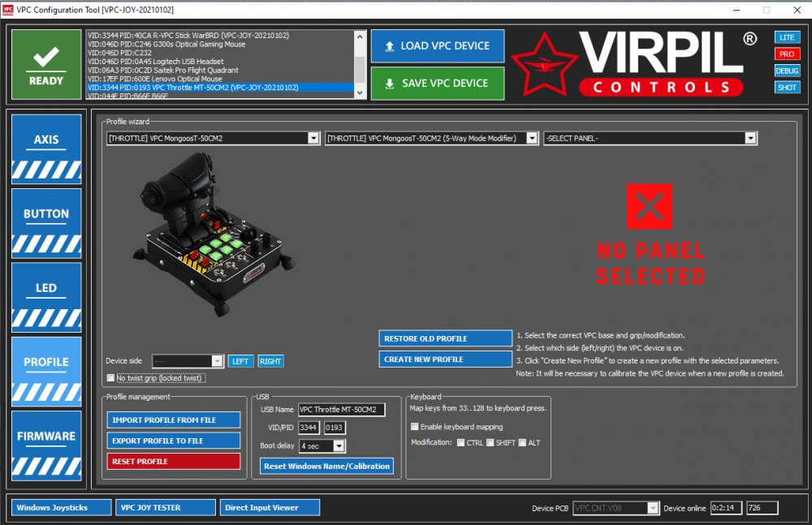Viewport: 812px width, 525px height.
Task: Select R-VPC Stick WarBRD device row
Action: click(x=220, y=35)
